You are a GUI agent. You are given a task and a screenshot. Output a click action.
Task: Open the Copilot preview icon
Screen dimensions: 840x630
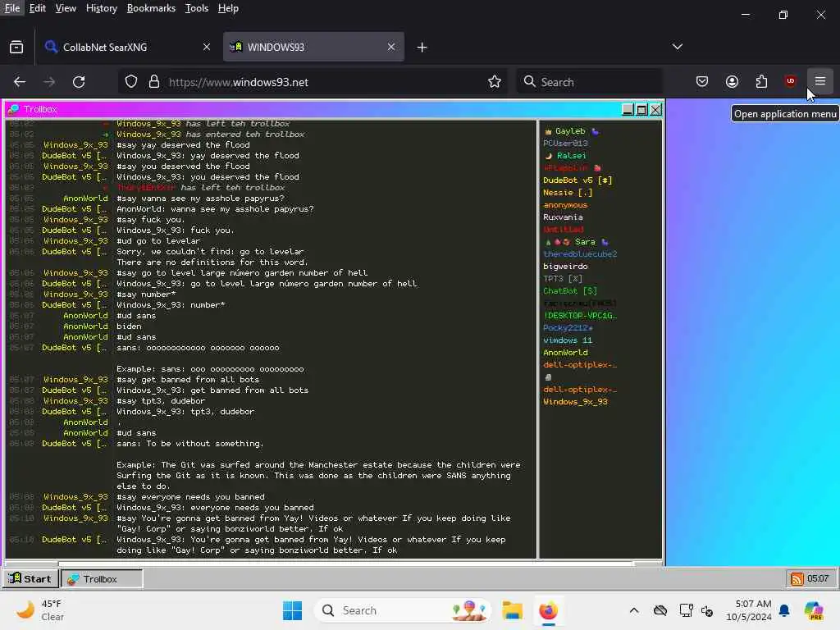[815, 610]
